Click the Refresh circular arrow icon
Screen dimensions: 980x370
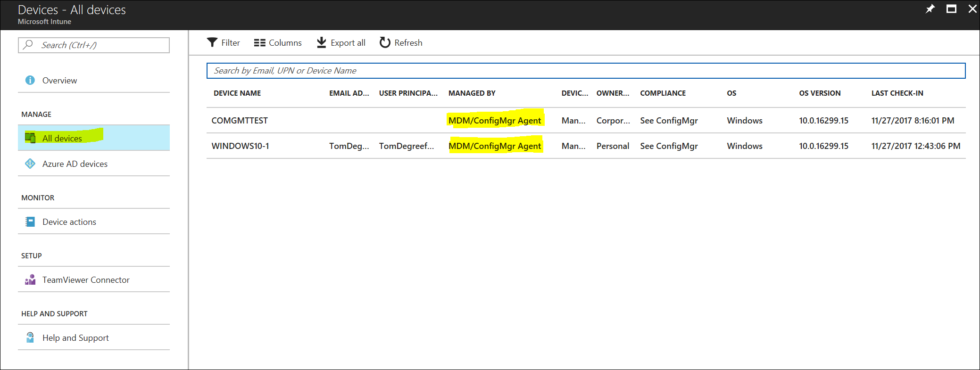pyautogui.click(x=385, y=42)
